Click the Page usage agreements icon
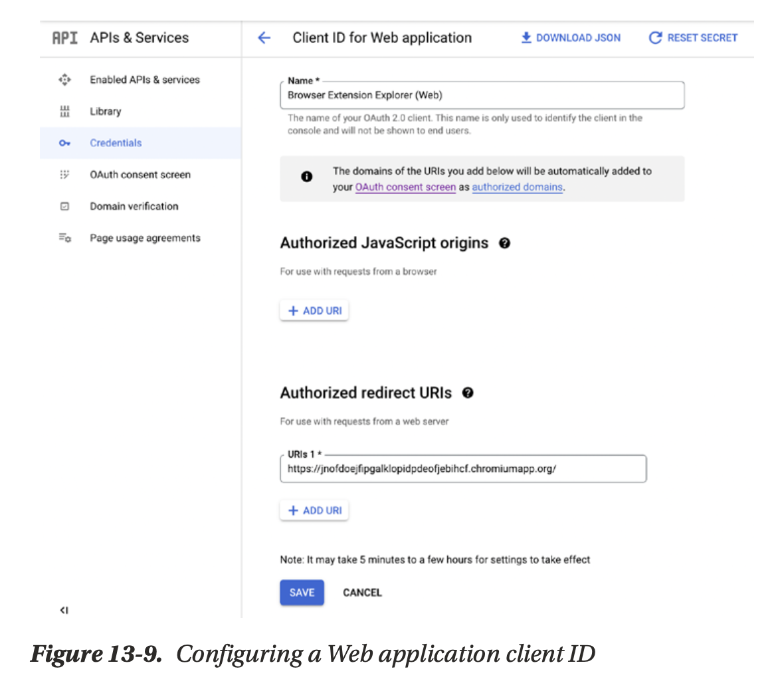 click(x=64, y=238)
